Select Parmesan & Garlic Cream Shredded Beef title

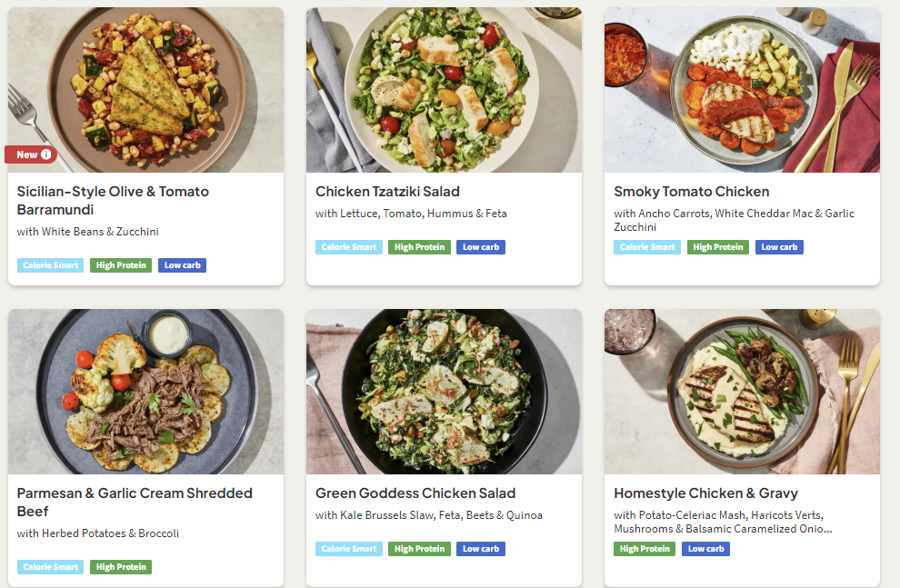click(x=135, y=502)
